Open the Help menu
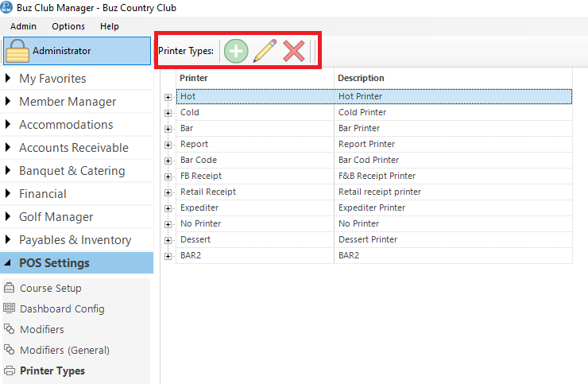Image resolution: width=588 pixels, height=384 pixels. pyautogui.click(x=110, y=26)
